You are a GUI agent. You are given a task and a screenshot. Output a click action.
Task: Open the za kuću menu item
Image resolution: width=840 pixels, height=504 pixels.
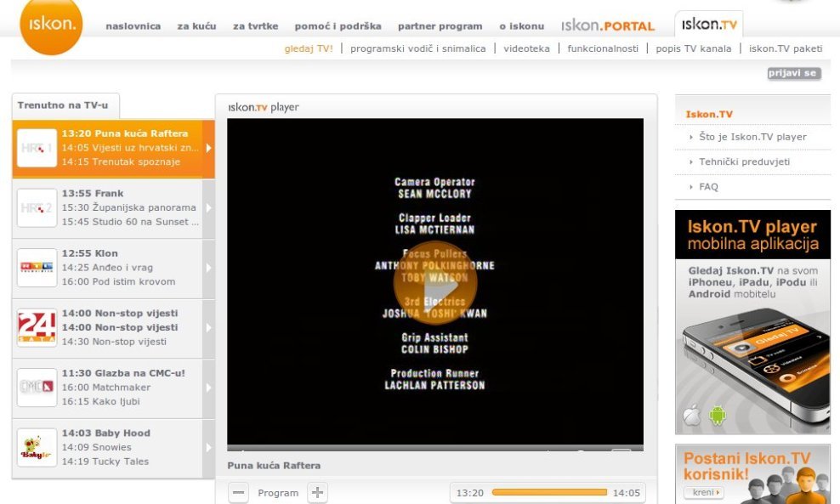coord(196,25)
